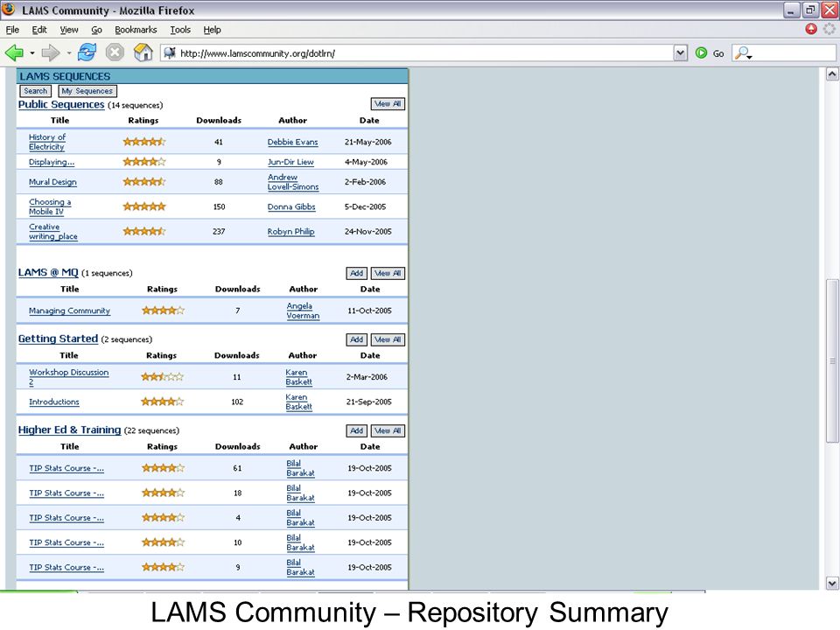Click View All for Getting Started
Screen dimensions: 840x630
388,339
